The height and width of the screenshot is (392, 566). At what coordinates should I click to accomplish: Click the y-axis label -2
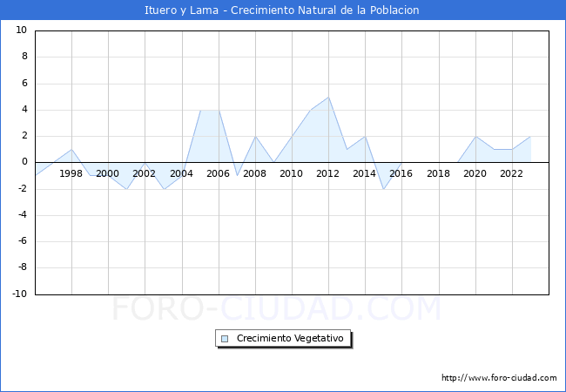(23, 188)
